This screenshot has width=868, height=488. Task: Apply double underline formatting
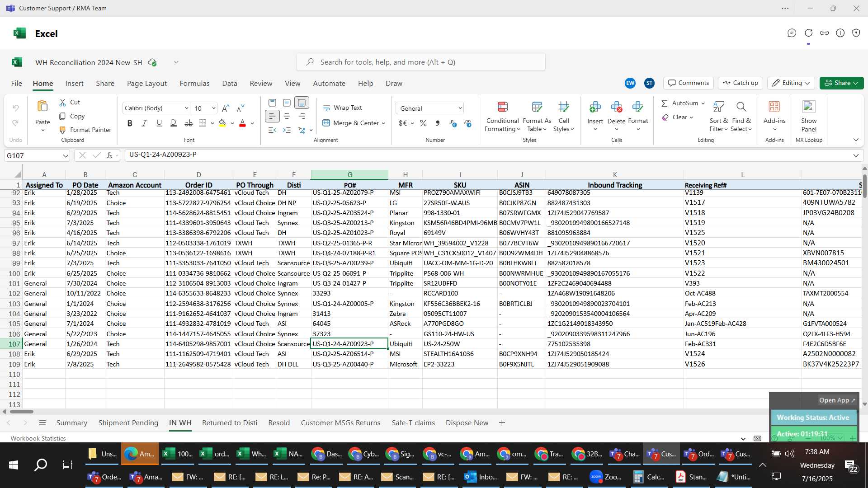pos(174,123)
